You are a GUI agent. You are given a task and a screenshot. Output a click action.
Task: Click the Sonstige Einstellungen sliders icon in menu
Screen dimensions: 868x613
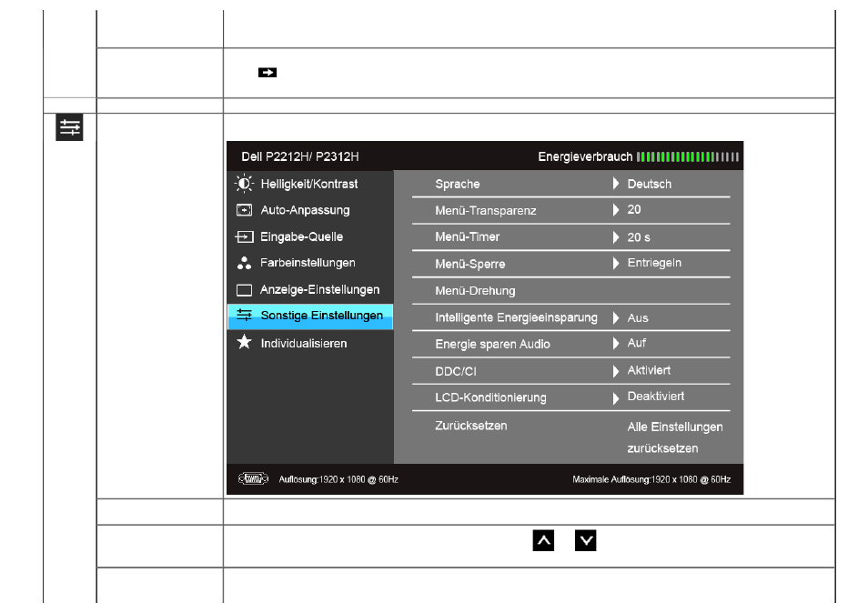pyautogui.click(x=244, y=315)
